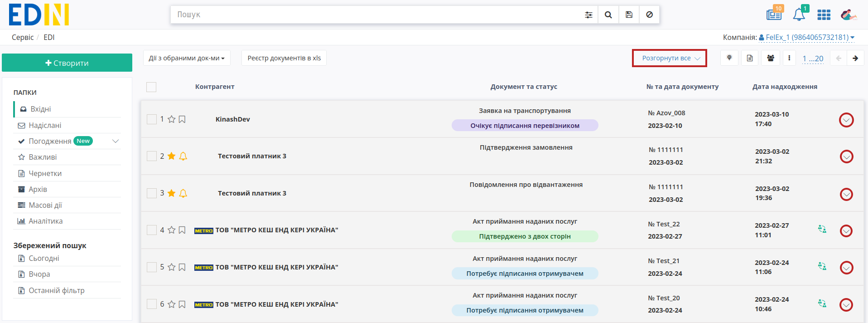
Task: Open the apps grid menu
Action: coord(824,15)
